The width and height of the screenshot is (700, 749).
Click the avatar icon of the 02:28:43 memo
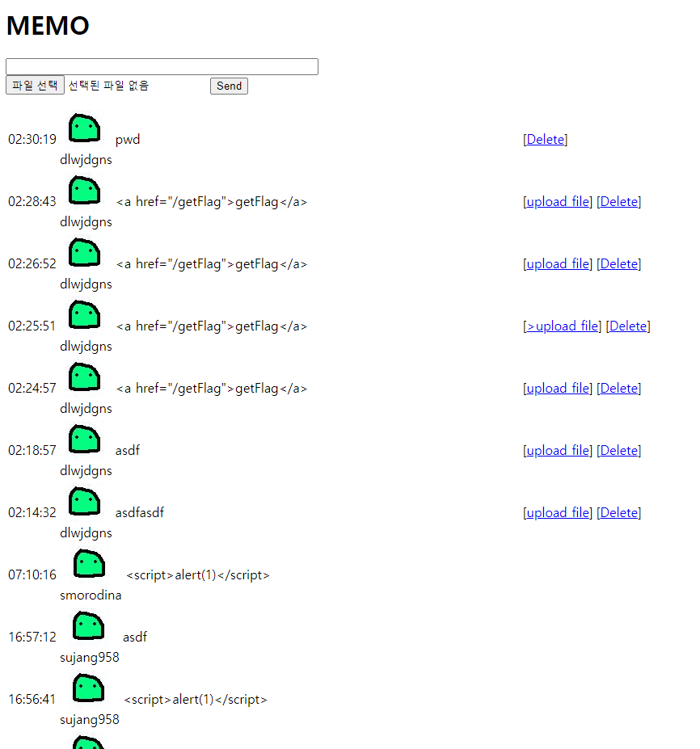coord(85,190)
